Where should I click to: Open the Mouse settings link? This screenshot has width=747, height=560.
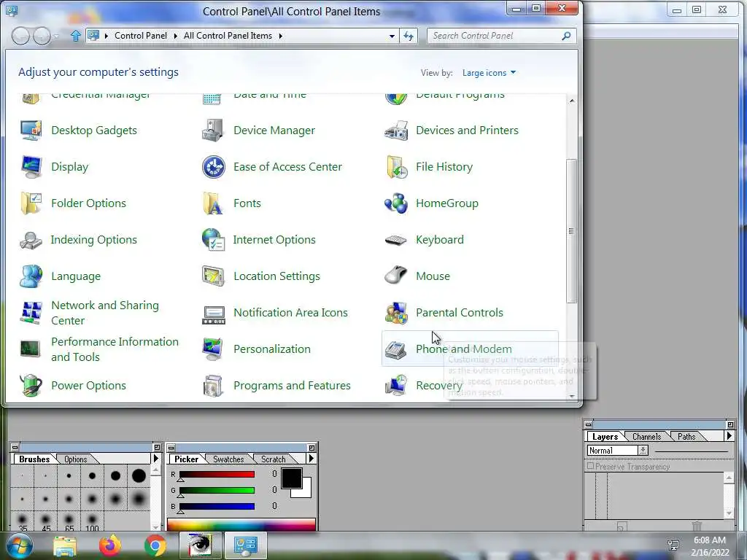pos(433,276)
